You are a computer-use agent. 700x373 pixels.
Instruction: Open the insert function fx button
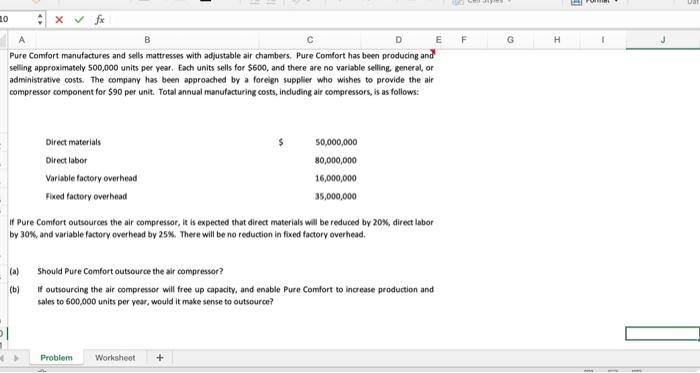click(x=100, y=20)
